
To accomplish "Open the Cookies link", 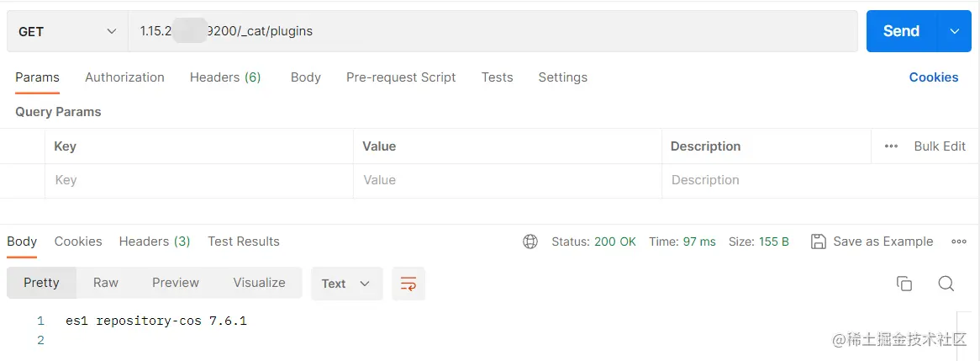I will point(933,77).
